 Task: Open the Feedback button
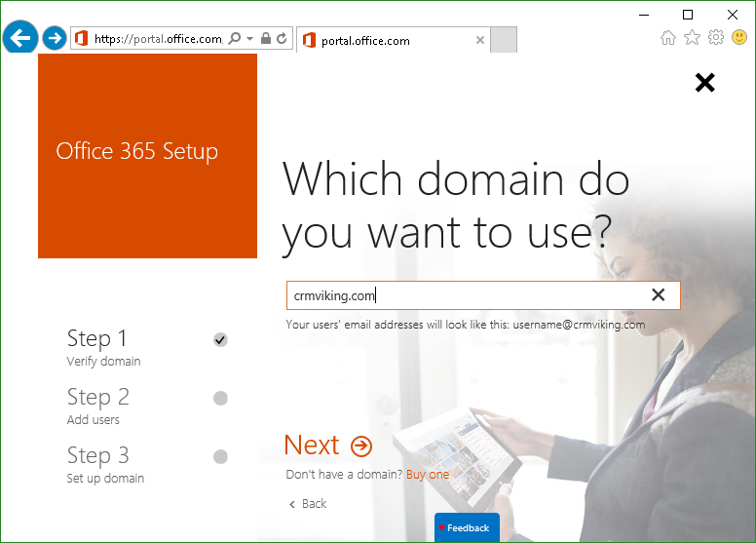click(x=467, y=528)
